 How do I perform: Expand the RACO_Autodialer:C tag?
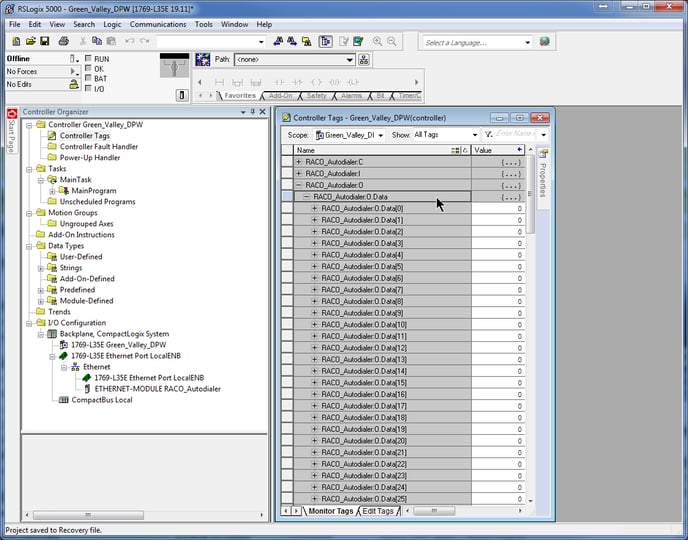pyautogui.click(x=299, y=162)
